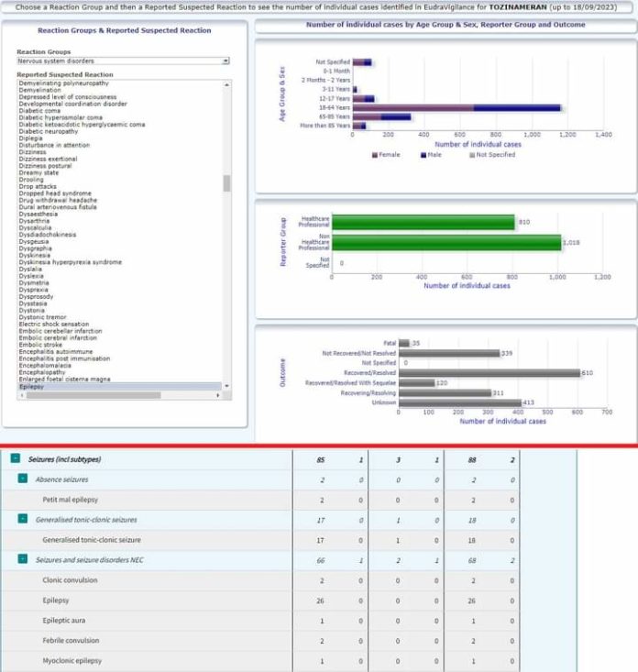Collapse the Absence seizures row
Screen dimensions: 638x672
pos(23,479)
